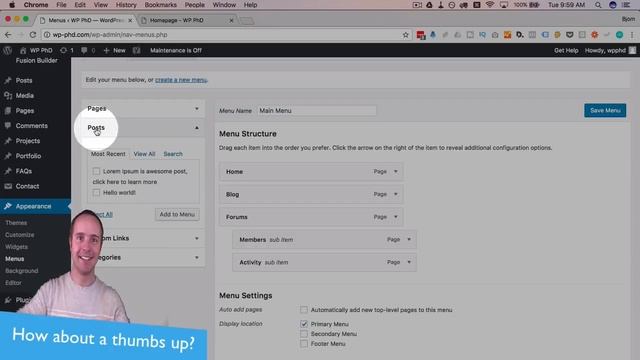The image size is (640, 360).
Task: Click the WordPress logo in admin bar
Action: click(7, 50)
